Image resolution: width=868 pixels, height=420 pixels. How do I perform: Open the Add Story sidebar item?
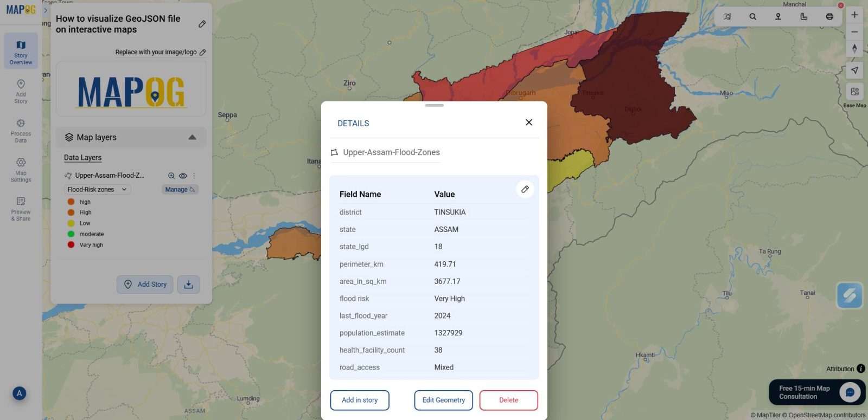click(x=21, y=91)
